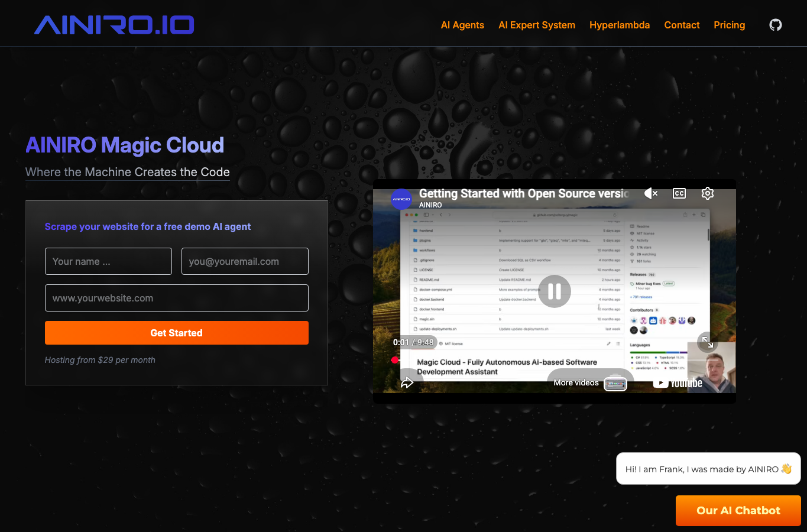This screenshot has height=532, width=807.
Task: Open the YouTube logo link
Action: pos(678,383)
